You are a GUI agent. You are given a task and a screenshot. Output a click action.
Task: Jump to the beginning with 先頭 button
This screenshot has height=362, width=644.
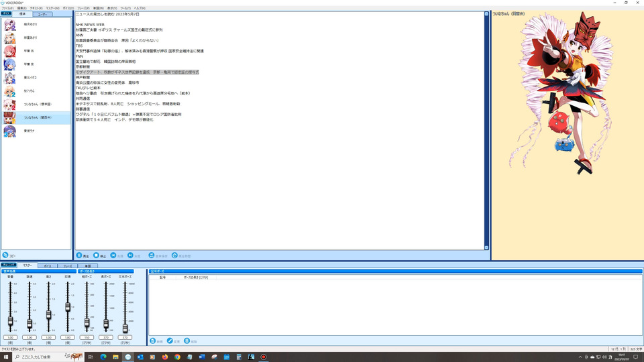click(117, 255)
